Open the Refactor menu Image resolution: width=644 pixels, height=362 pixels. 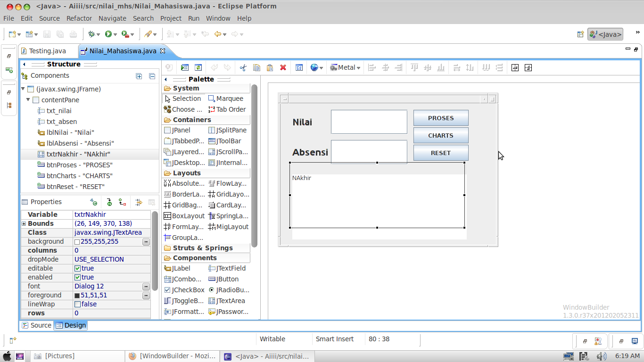79,18
